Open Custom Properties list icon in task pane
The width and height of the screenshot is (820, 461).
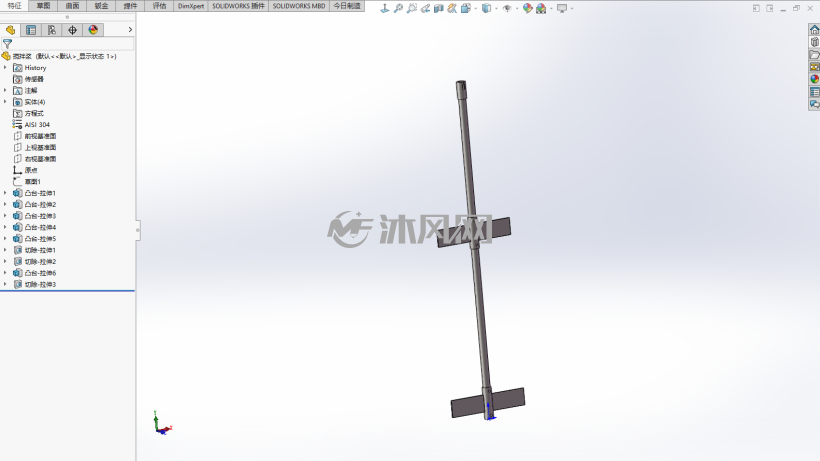(x=814, y=92)
